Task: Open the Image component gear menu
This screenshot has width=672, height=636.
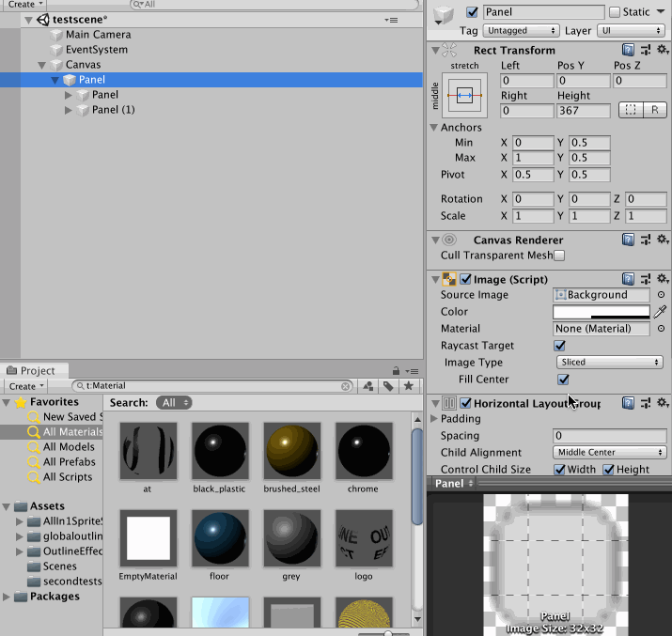Action: point(663,279)
